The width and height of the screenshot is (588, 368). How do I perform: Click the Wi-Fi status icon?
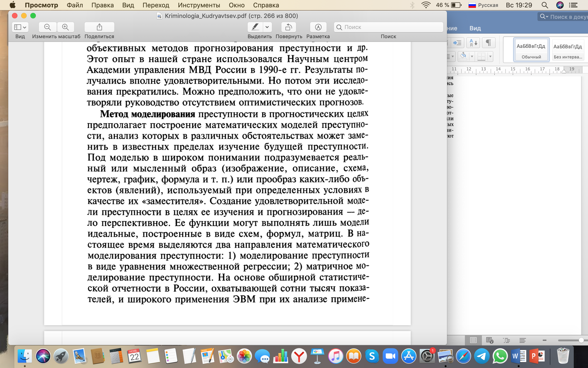pyautogui.click(x=426, y=5)
